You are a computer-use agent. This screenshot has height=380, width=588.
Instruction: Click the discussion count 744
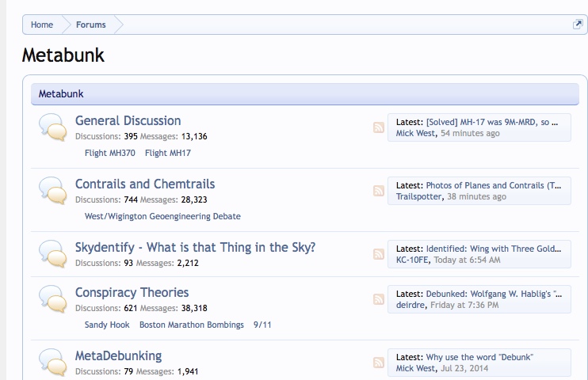pos(131,199)
